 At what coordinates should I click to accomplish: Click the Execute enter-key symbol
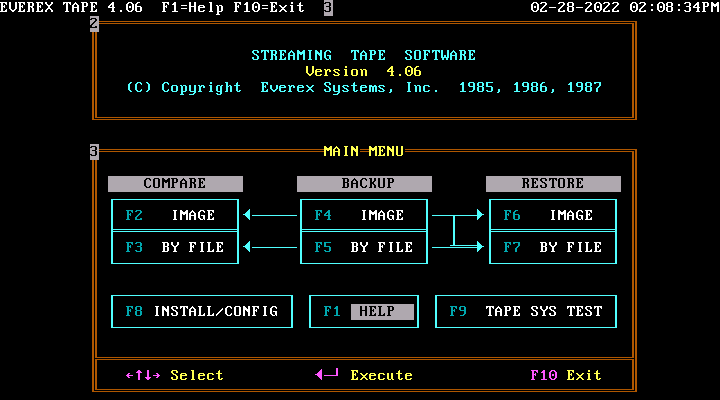coord(327,374)
